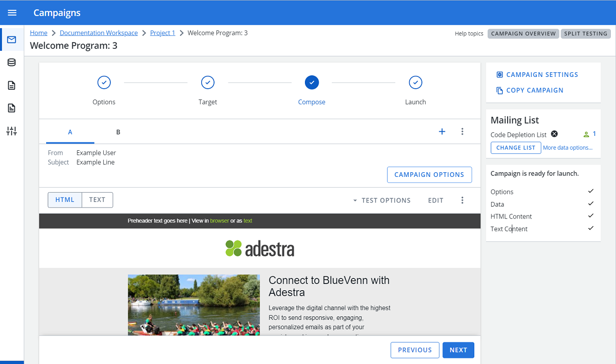616x364 pixels.
Task: Go to the Launch step circle
Action: pos(415,82)
